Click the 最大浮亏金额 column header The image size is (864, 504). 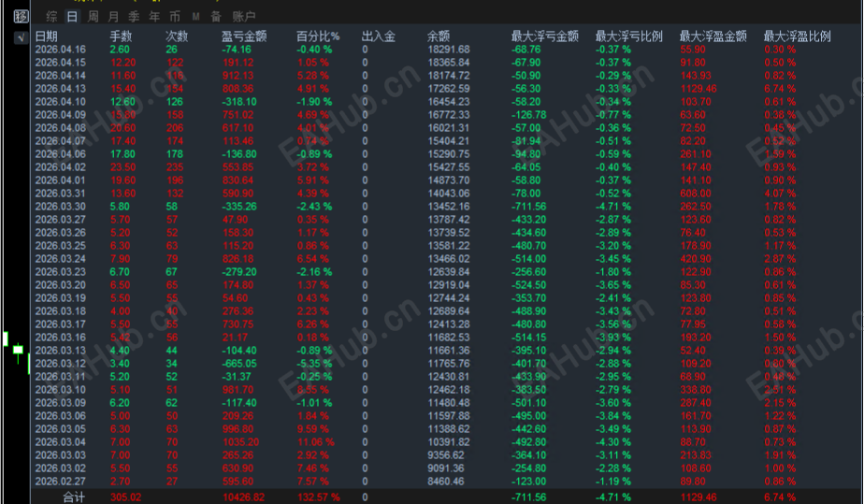coord(545,36)
